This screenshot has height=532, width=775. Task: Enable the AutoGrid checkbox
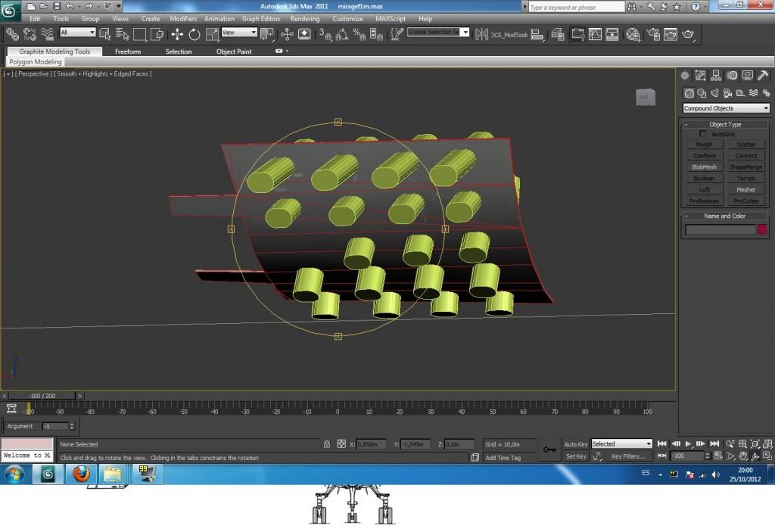pyautogui.click(x=703, y=134)
